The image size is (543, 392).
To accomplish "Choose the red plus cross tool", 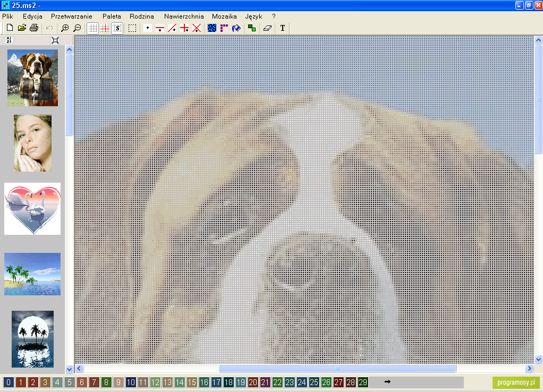I will coord(184,28).
